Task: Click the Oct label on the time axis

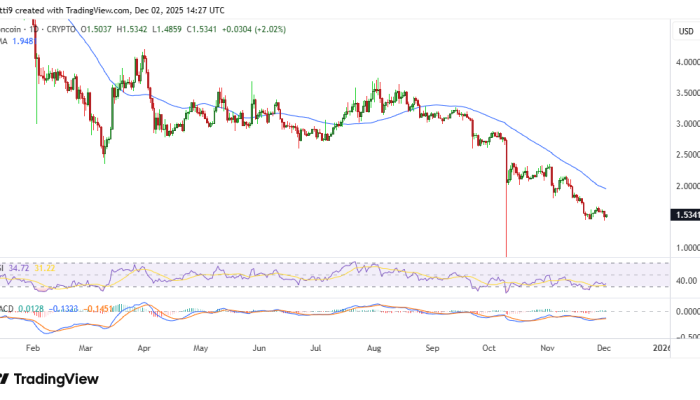Action: [488, 350]
